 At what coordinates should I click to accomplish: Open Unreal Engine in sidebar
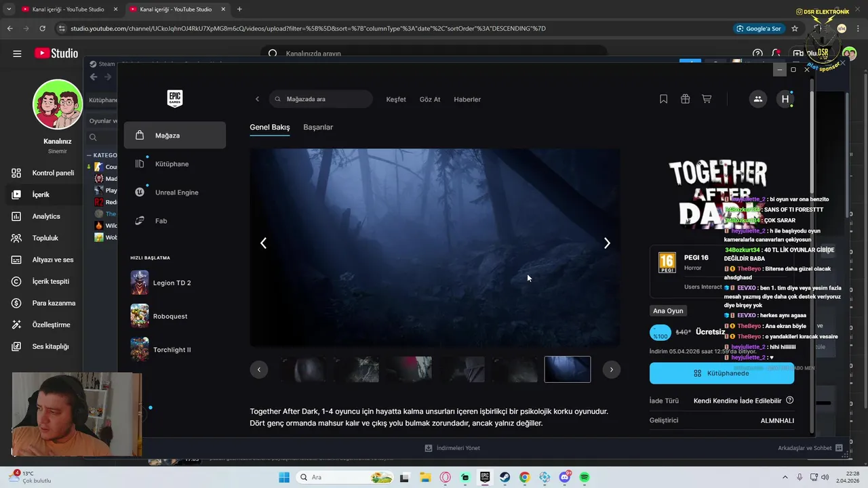(175, 192)
